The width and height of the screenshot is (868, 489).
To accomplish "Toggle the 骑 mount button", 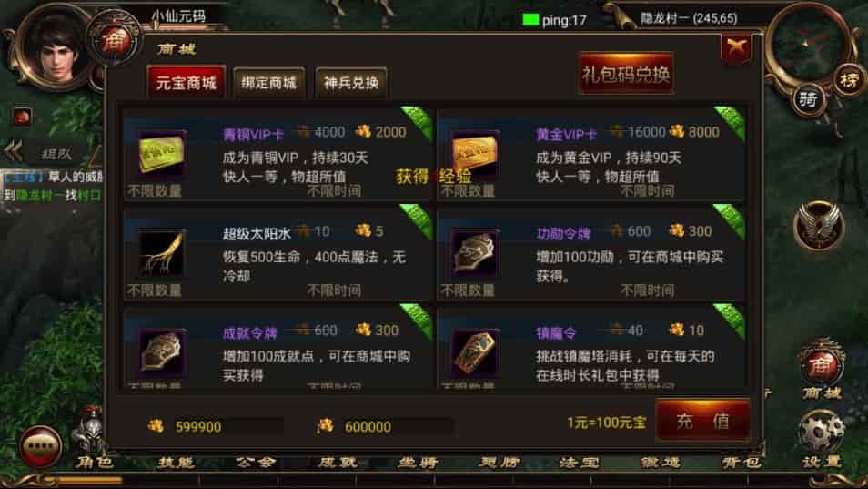I will coord(808,99).
